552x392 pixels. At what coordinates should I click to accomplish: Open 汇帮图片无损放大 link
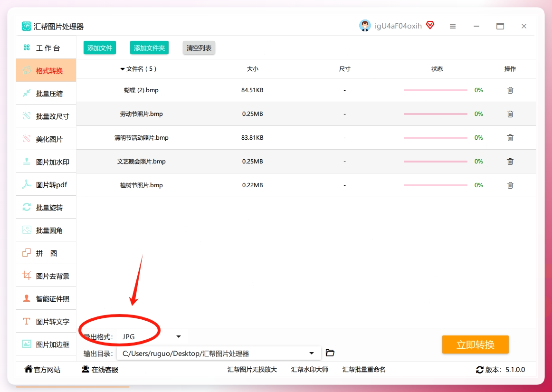tap(252, 370)
